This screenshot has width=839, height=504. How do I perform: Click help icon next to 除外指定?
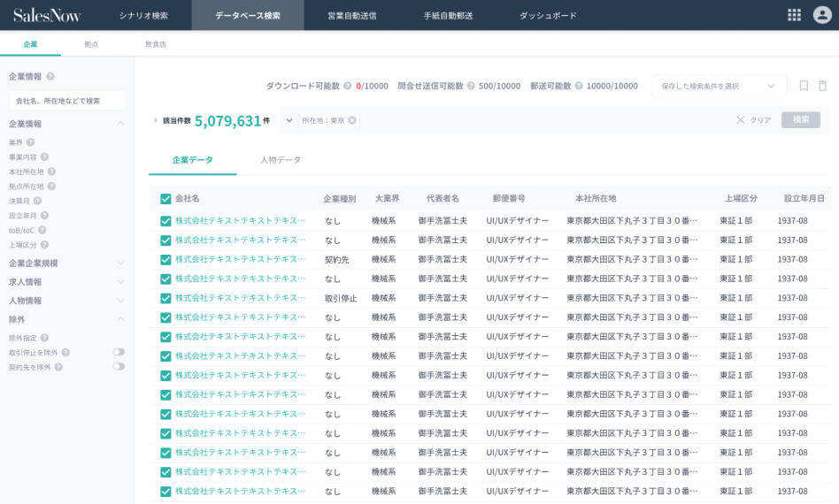point(44,338)
